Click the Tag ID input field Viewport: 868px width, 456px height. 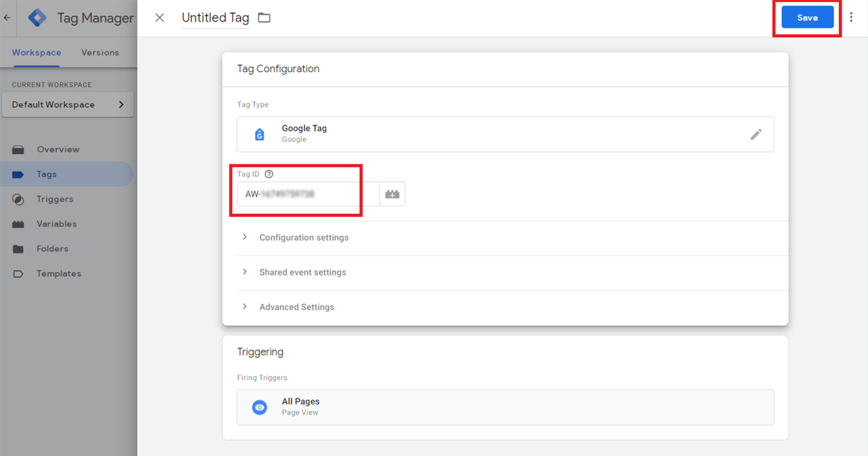(x=308, y=194)
